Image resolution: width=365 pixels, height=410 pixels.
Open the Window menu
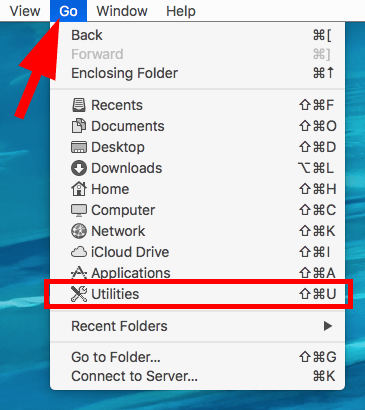pyautogui.click(x=122, y=11)
